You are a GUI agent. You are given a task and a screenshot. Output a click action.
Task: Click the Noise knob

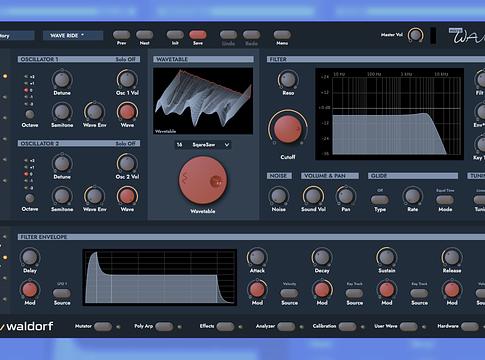point(279,196)
